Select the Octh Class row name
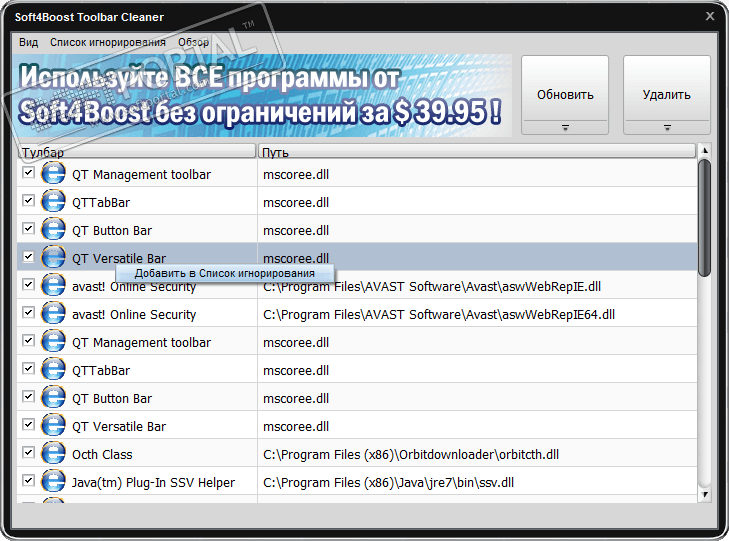The height and width of the screenshot is (541, 729). 102,455
